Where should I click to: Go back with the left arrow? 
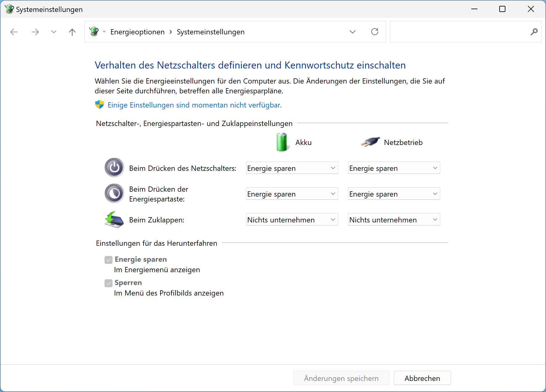14,32
